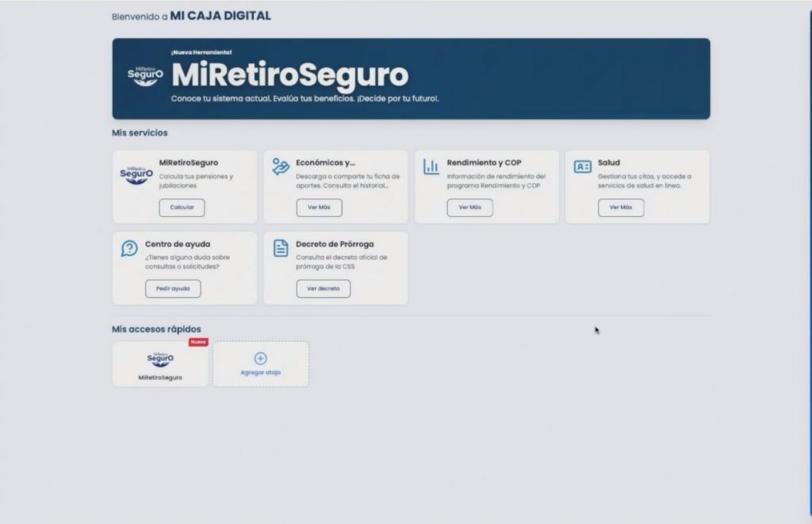Click 'Gestiona tus citas' description in Salud
The width and height of the screenshot is (812, 524).
[645, 182]
